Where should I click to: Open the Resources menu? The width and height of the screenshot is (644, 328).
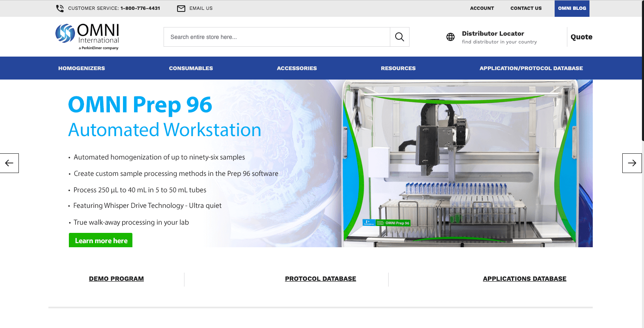pyautogui.click(x=398, y=68)
